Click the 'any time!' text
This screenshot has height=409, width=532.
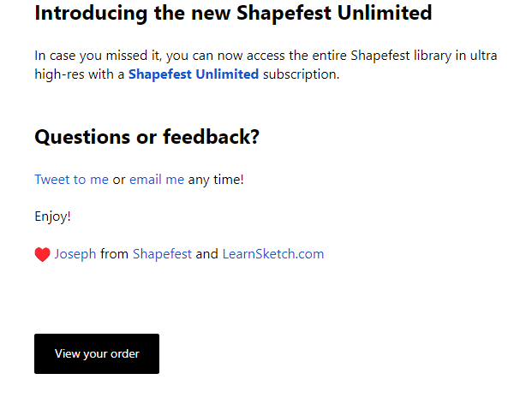point(216,180)
